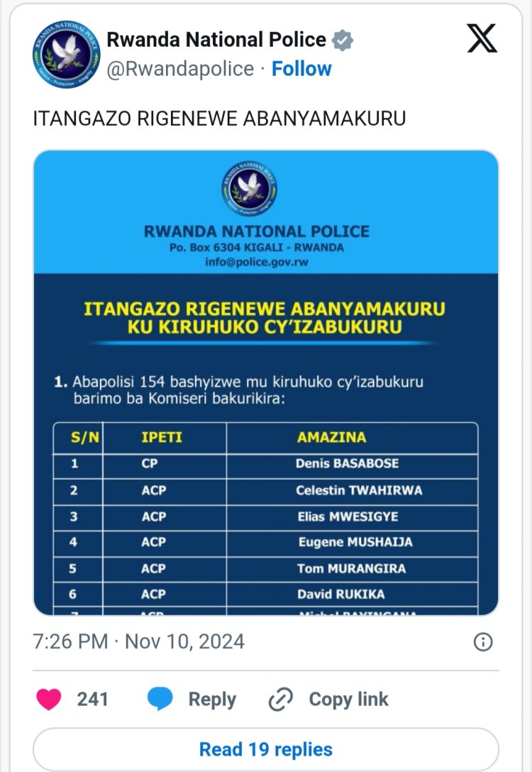The image size is (532, 772).
Task: Click the blue reply speech bubble icon
Action: point(160,699)
